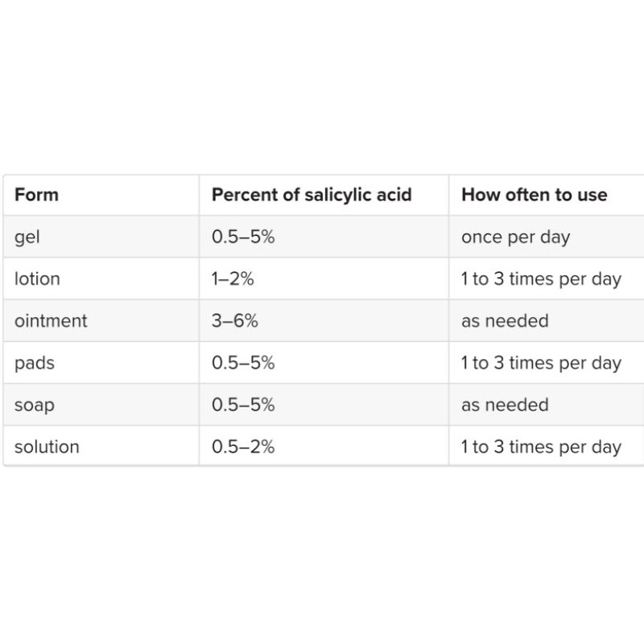The image size is (644, 644).
Task: Select the "gel" cell
Action: coord(27,237)
